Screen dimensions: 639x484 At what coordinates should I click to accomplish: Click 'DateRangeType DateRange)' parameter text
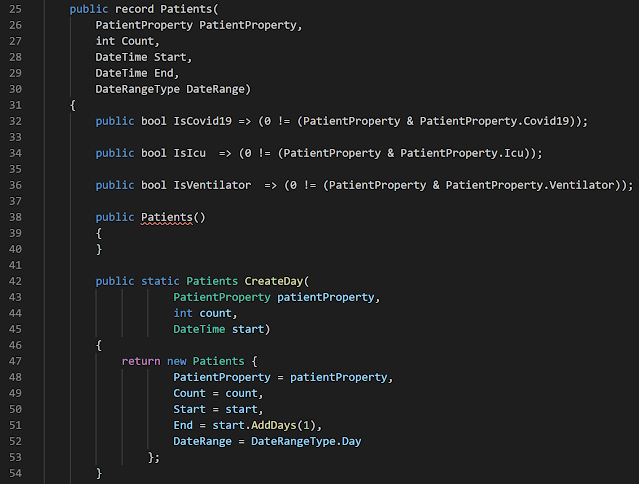(173, 89)
